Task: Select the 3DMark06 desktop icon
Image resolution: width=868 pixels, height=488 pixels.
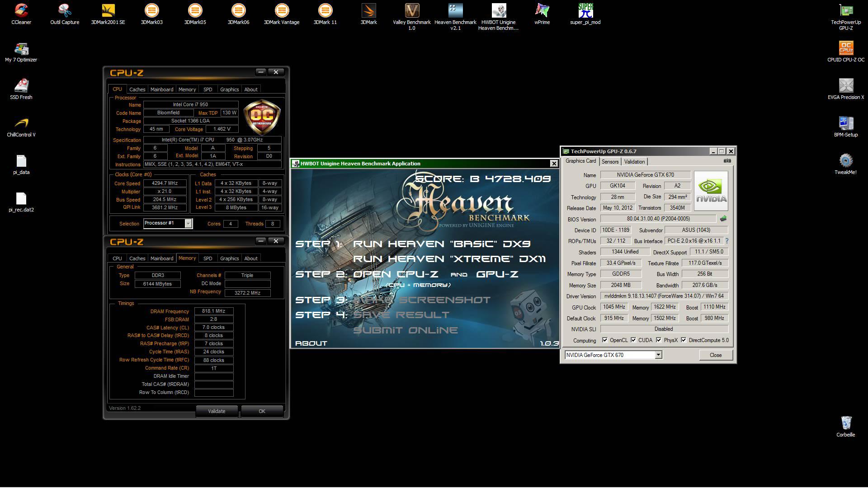Action: tap(238, 14)
